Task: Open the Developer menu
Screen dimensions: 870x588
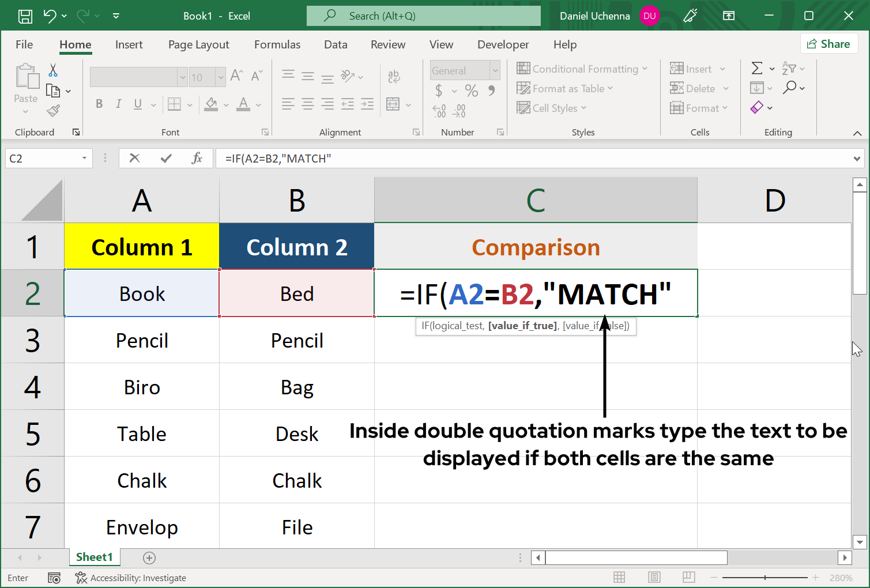Action: pyautogui.click(x=502, y=44)
